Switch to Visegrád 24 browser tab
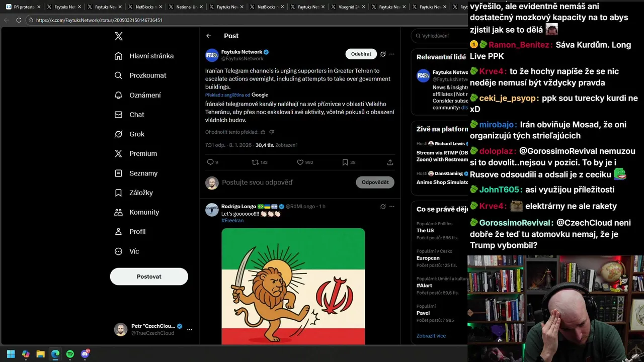The width and height of the screenshot is (644, 362). coord(348,7)
